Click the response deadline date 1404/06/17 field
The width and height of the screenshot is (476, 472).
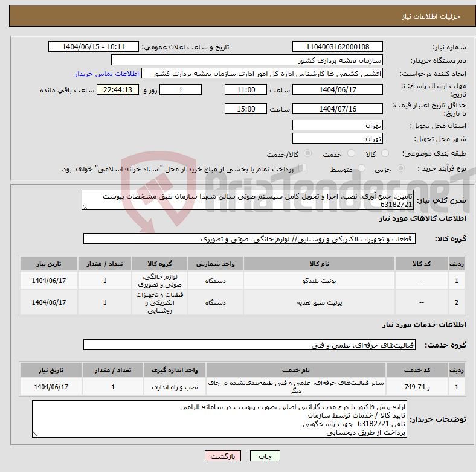(337, 89)
